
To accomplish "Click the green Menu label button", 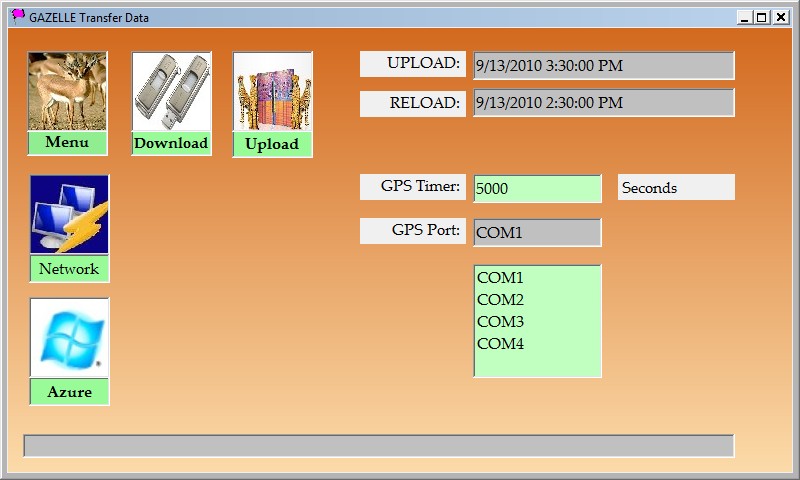I will 67,142.
